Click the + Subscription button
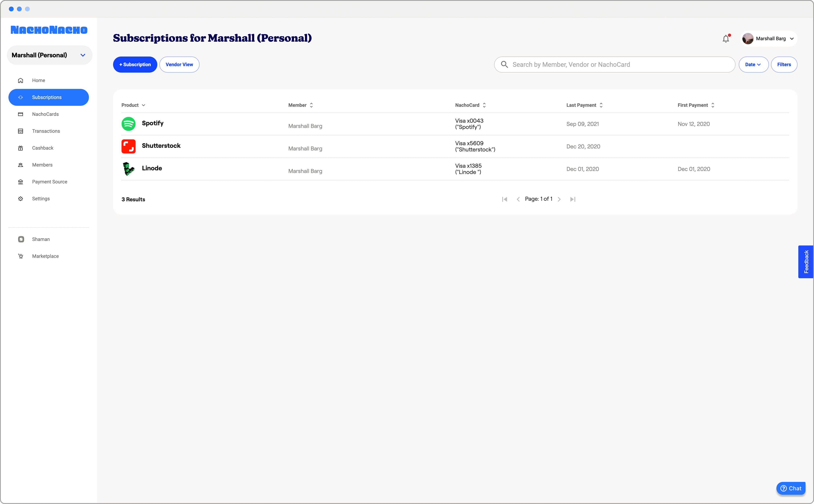 coord(135,64)
